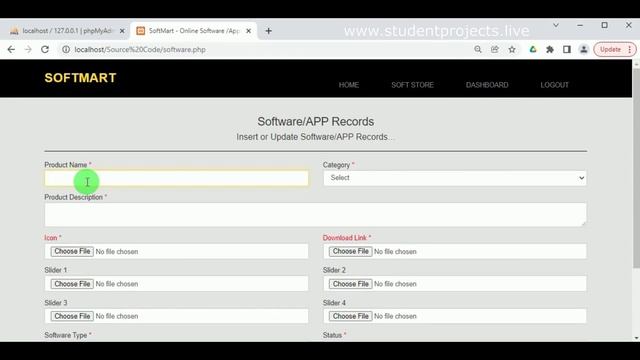Open a new tab with plus icon

[269, 31]
